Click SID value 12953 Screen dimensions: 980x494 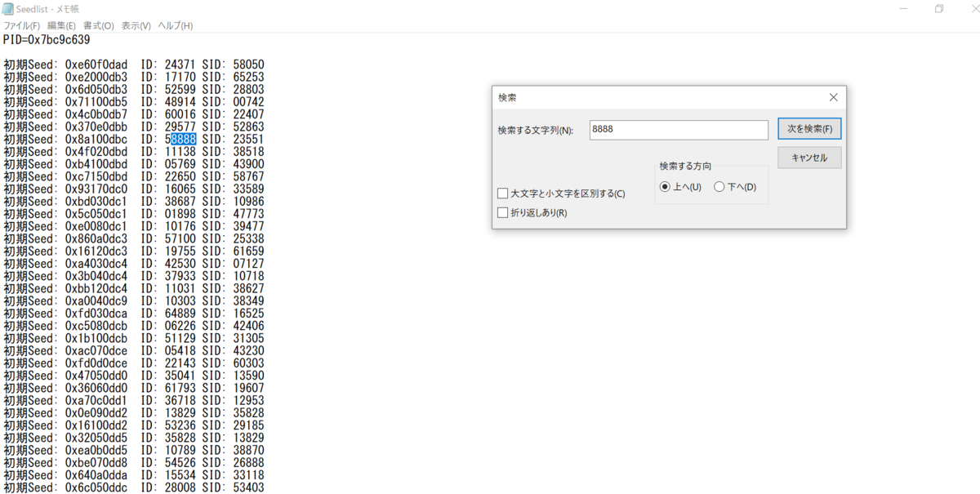tap(248, 401)
